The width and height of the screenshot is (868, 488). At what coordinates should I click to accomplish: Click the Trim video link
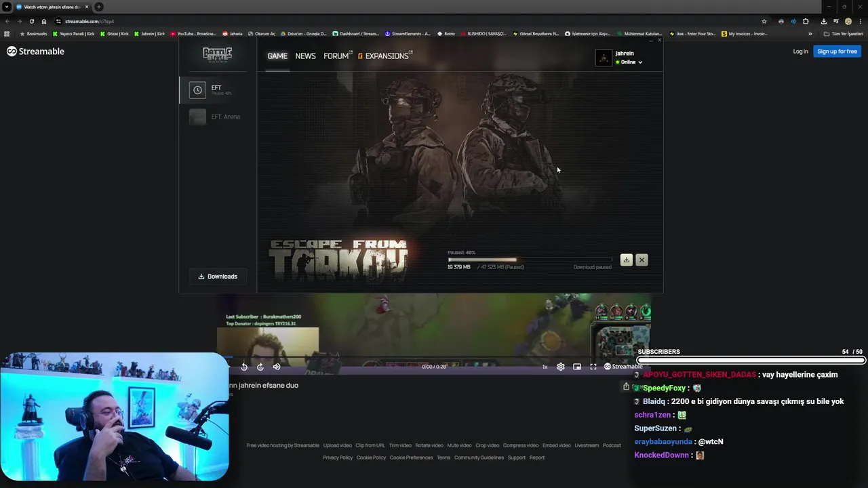(x=400, y=445)
